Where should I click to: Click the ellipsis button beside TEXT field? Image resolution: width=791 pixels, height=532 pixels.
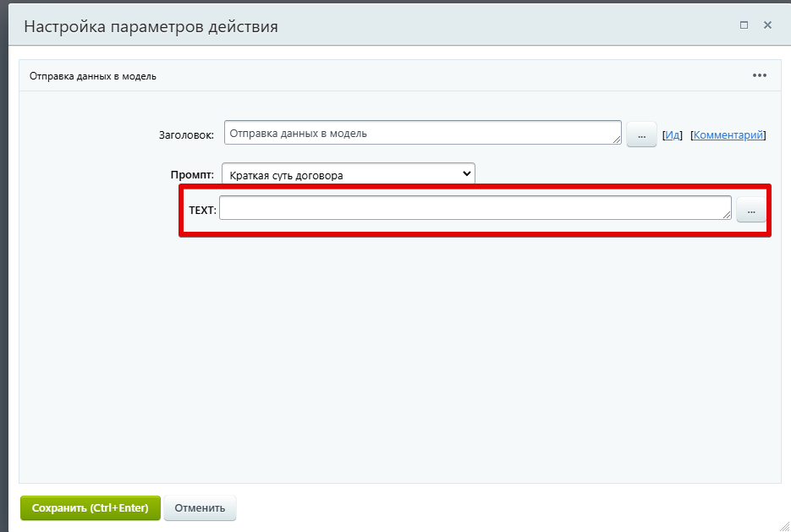click(x=750, y=210)
